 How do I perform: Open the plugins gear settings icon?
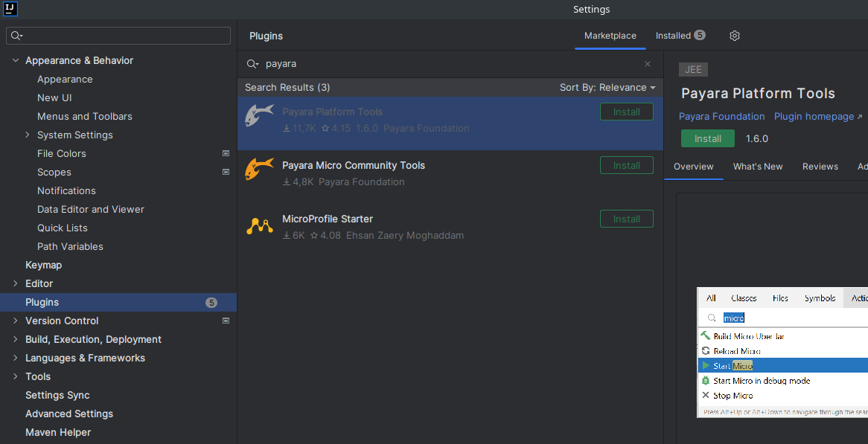pyautogui.click(x=734, y=35)
